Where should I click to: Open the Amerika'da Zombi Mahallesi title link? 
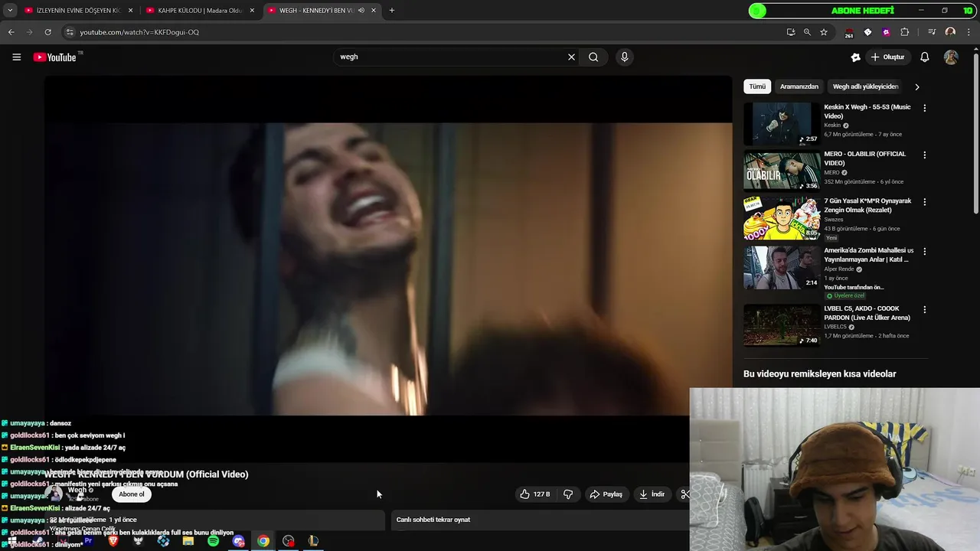coord(868,255)
